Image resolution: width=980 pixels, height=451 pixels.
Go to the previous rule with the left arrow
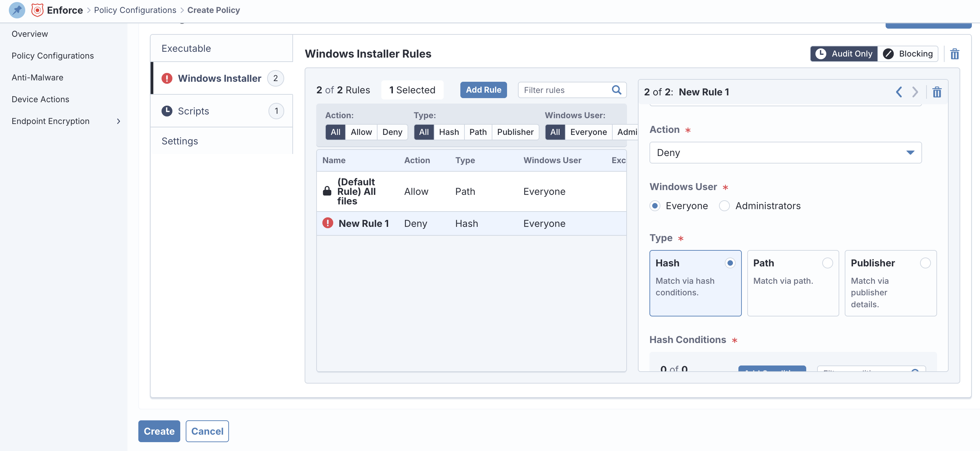pyautogui.click(x=899, y=92)
